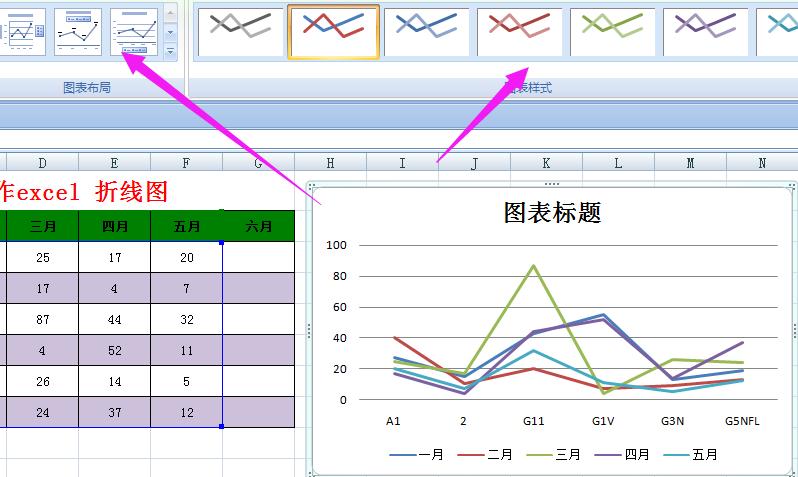Screen dimensions: 798x477
Task: Click the G11 category axis label
Action: point(533,421)
